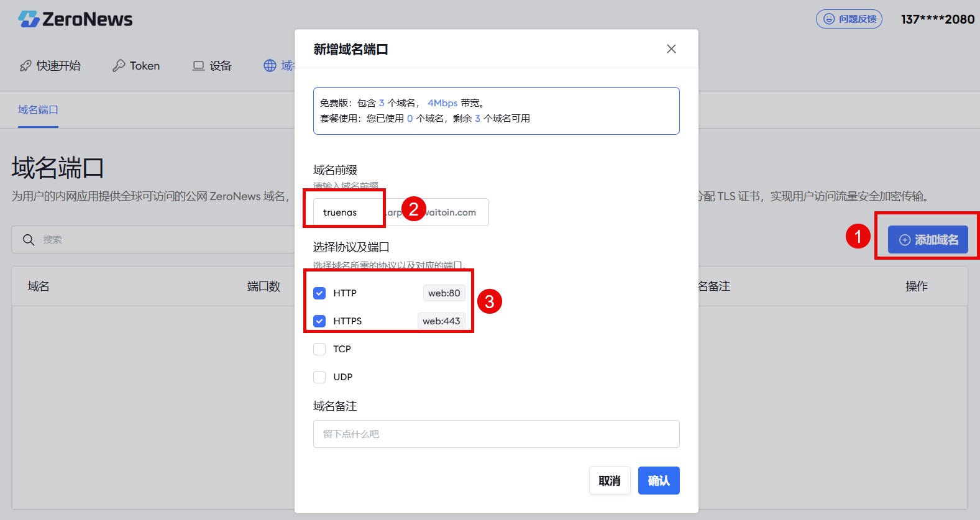Click the 域名备注 remark input
Screen dimensions: 980x520
(x=497, y=434)
